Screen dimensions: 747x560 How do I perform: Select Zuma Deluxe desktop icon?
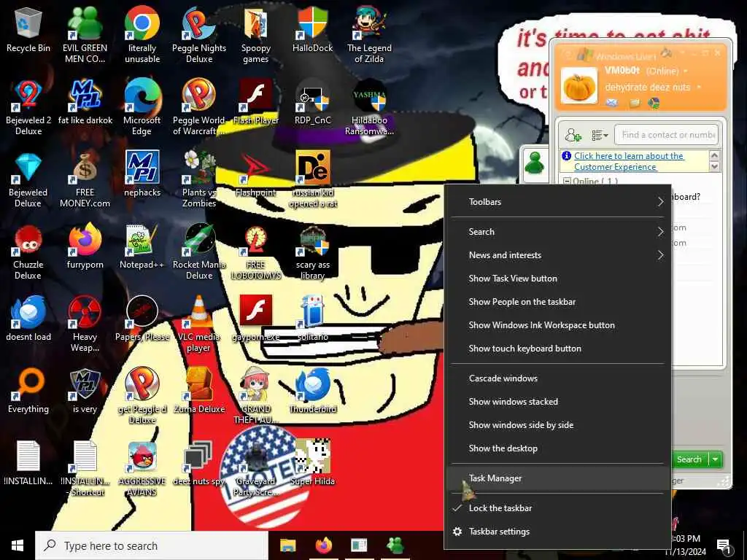click(199, 391)
